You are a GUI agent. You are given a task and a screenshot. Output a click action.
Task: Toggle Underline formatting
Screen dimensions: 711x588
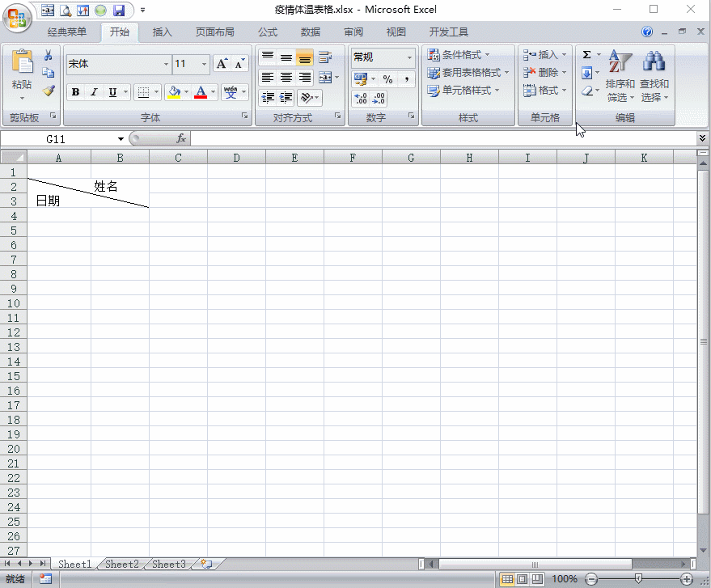pos(112,92)
